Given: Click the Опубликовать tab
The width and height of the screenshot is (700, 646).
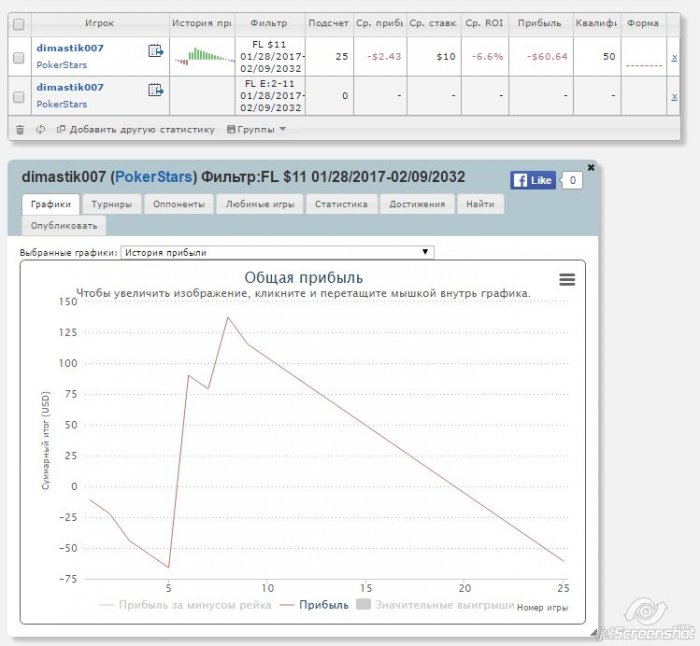Looking at the screenshot, I should (x=64, y=225).
